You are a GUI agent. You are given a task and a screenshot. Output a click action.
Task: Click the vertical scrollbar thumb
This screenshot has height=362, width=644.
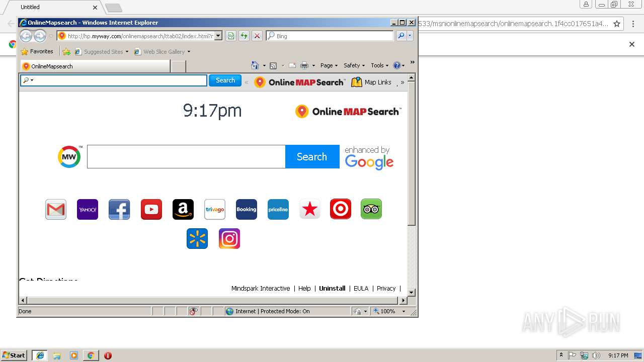click(412, 153)
